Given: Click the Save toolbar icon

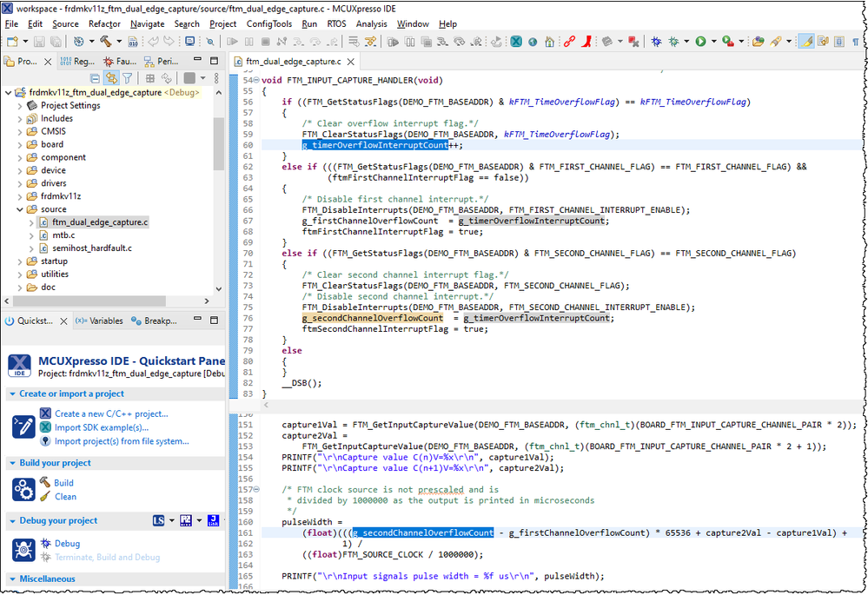Looking at the screenshot, I should [39, 42].
